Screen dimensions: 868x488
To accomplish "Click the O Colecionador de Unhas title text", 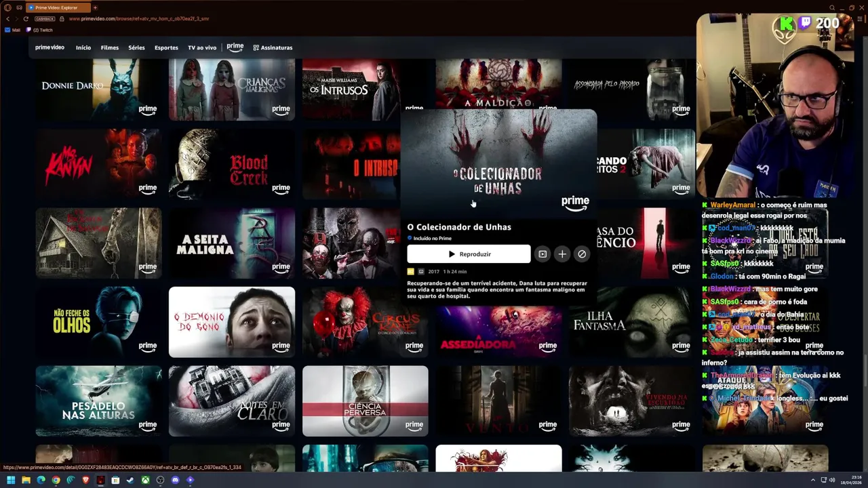I will tap(459, 227).
